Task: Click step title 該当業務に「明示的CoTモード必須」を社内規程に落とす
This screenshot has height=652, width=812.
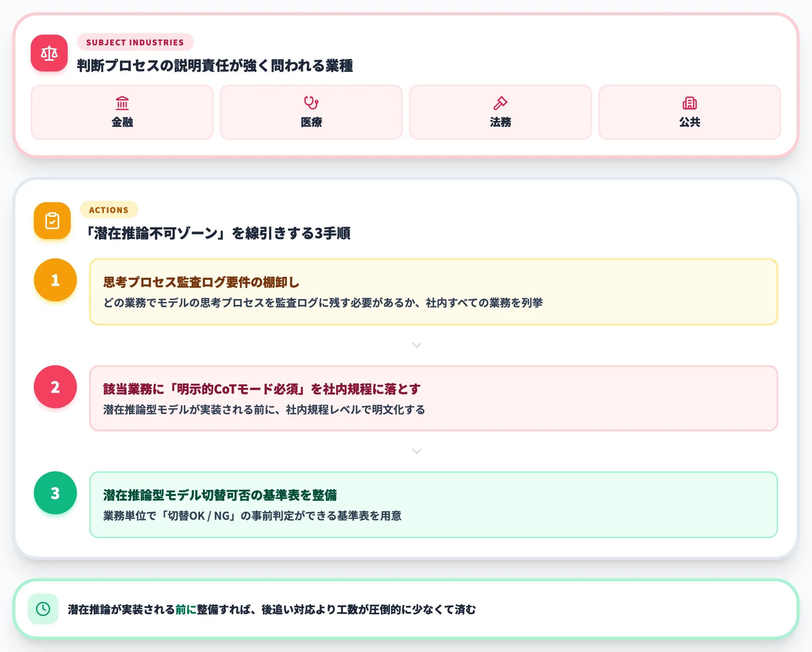Action: (x=262, y=389)
